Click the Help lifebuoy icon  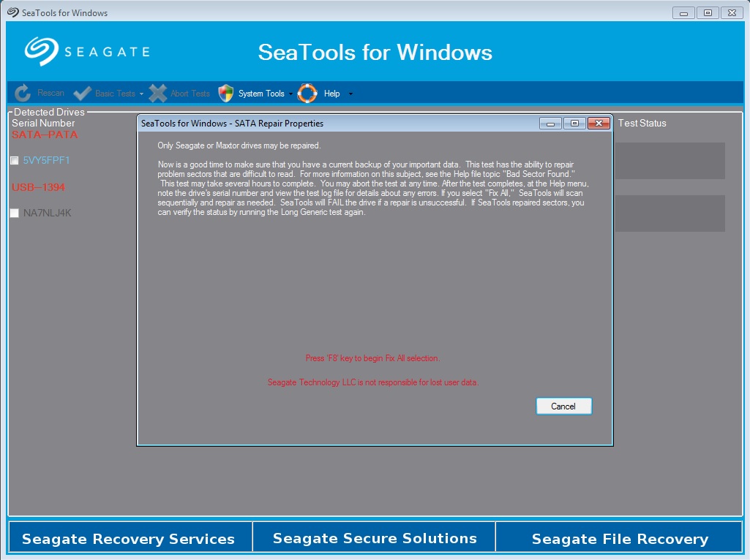(x=307, y=93)
